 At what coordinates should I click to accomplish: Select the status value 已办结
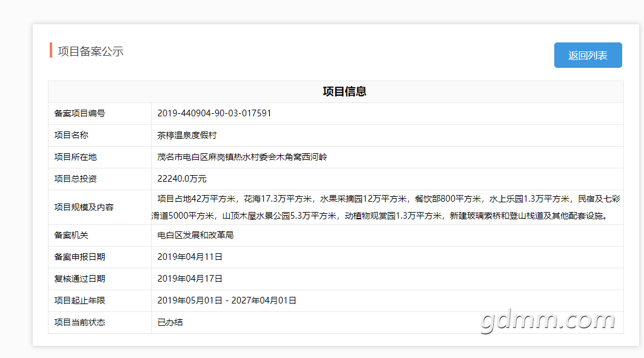point(170,322)
